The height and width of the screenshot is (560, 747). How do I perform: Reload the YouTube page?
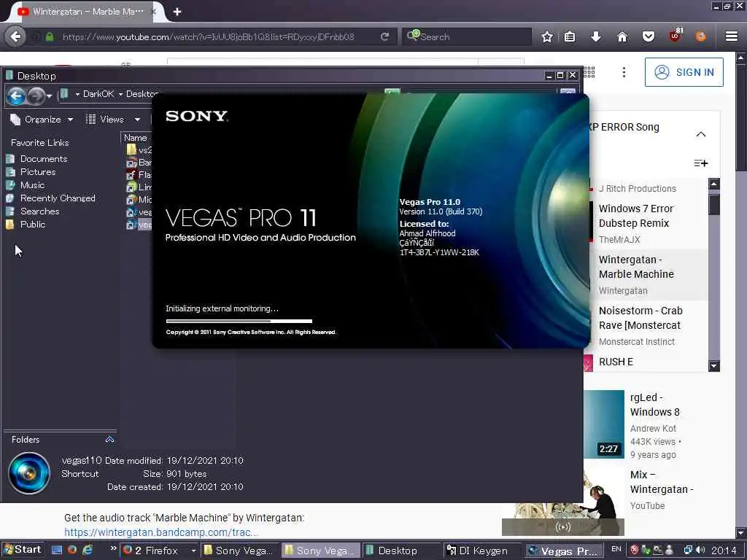[x=385, y=36]
